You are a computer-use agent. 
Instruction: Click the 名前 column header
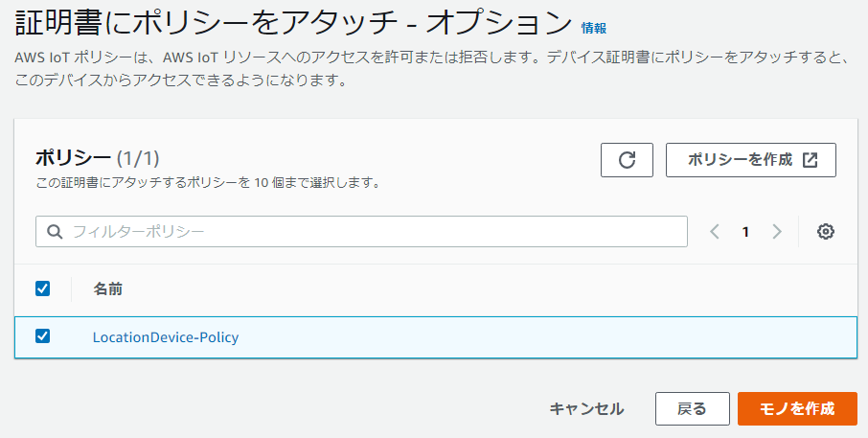click(107, 288)
